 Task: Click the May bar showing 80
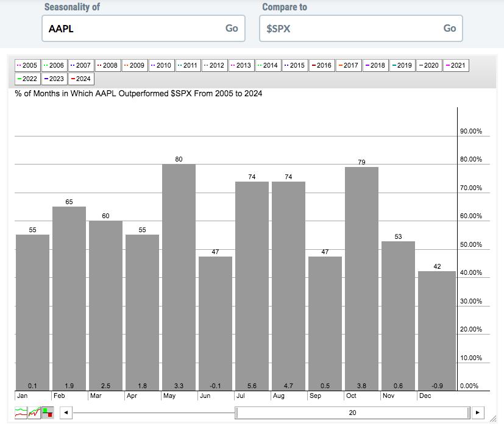[179, 277]
